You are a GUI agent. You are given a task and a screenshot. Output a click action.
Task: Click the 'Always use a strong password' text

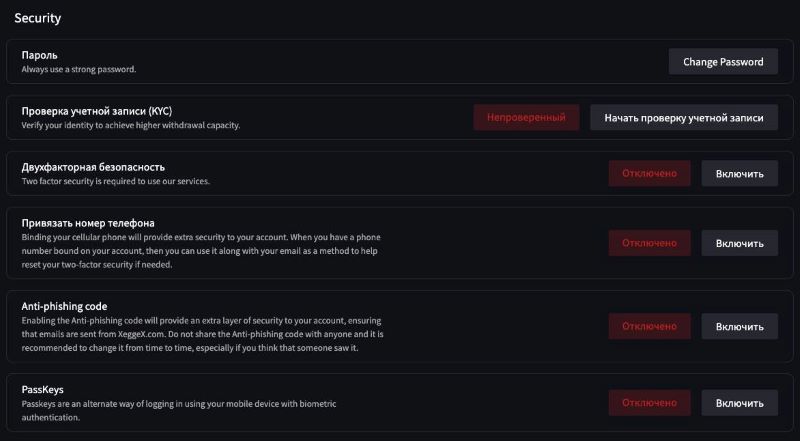pos(78,70)
